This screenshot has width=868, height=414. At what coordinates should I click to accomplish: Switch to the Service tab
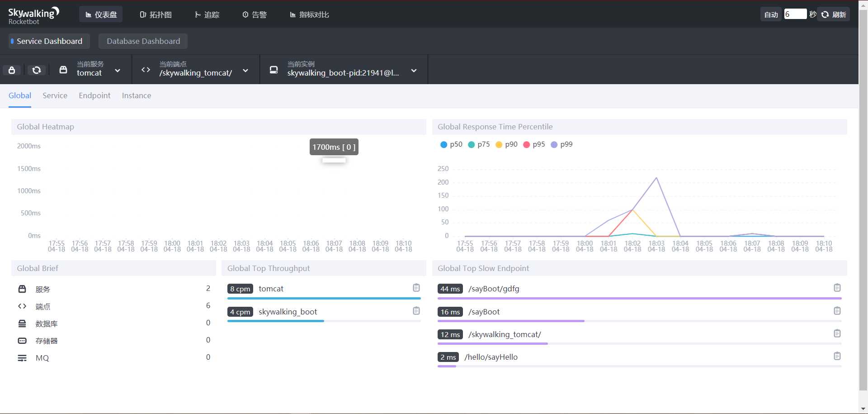[x=55, y=95]
